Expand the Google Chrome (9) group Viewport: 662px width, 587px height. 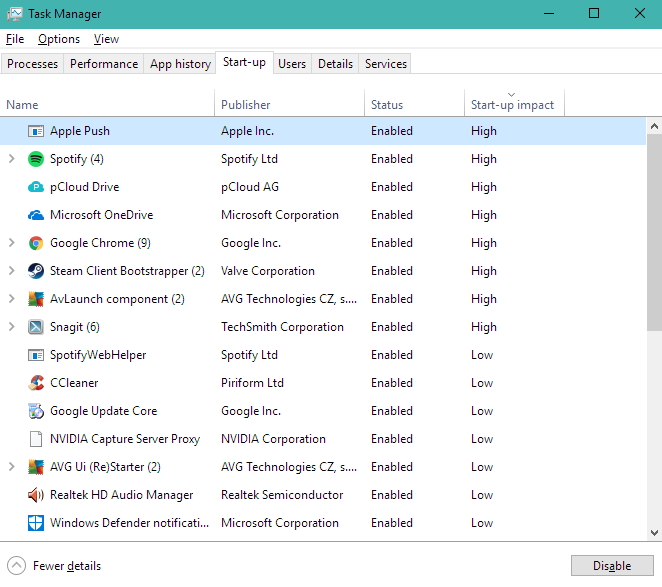[x=12, y=243]
